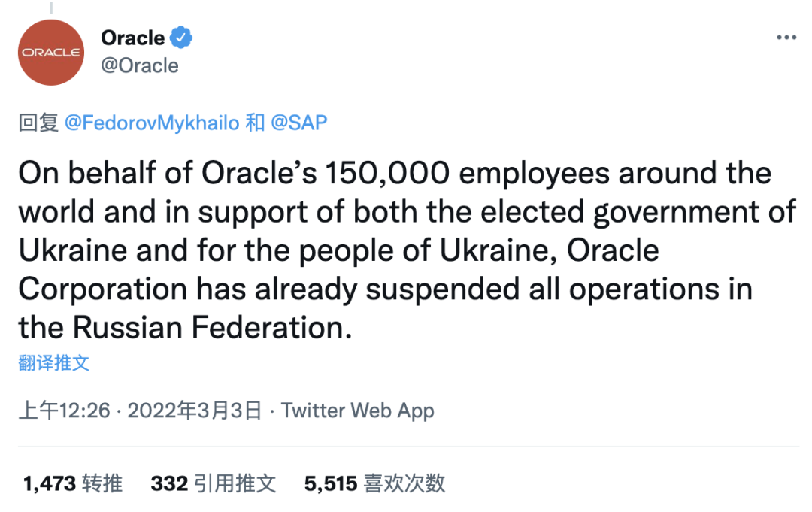
Task: Open the Oracle profile avatar
Action: tap(51, 52)
